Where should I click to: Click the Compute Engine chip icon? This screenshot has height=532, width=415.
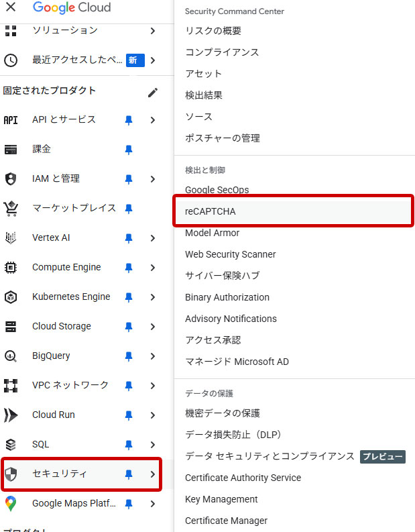(x=11, y=268)
